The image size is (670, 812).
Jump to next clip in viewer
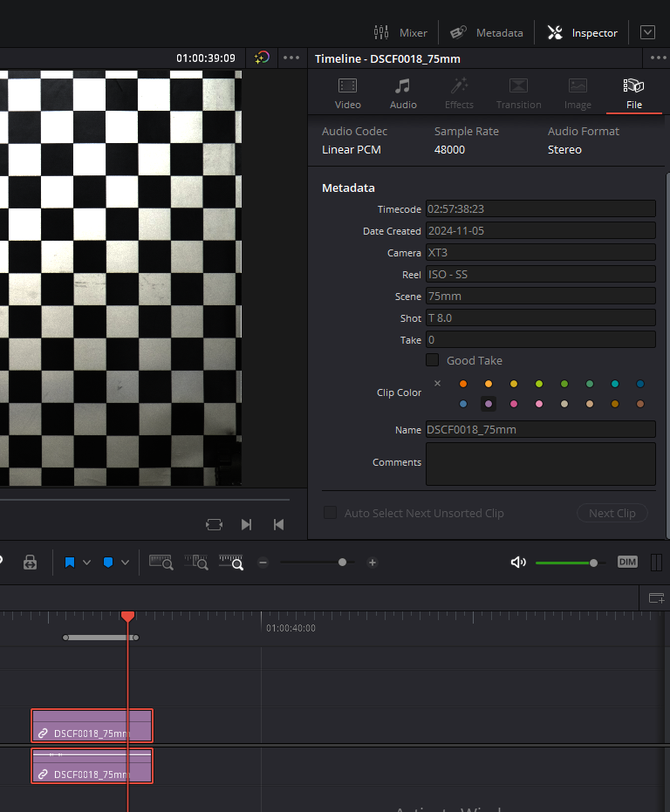(246, 524)
